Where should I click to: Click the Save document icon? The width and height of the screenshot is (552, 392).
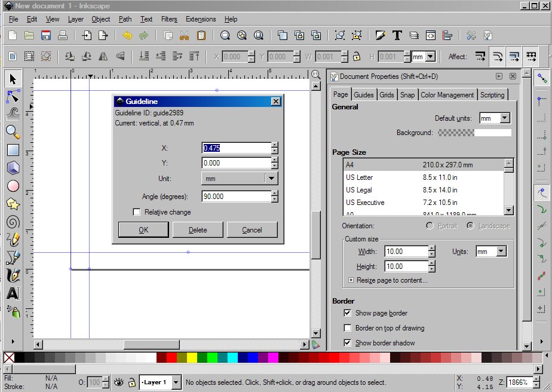pos(45,35)
